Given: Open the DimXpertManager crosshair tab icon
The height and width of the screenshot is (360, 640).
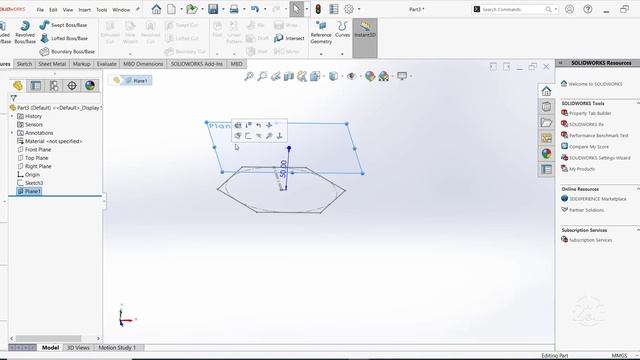Looking at the screenshot, I should coord(72,85).
